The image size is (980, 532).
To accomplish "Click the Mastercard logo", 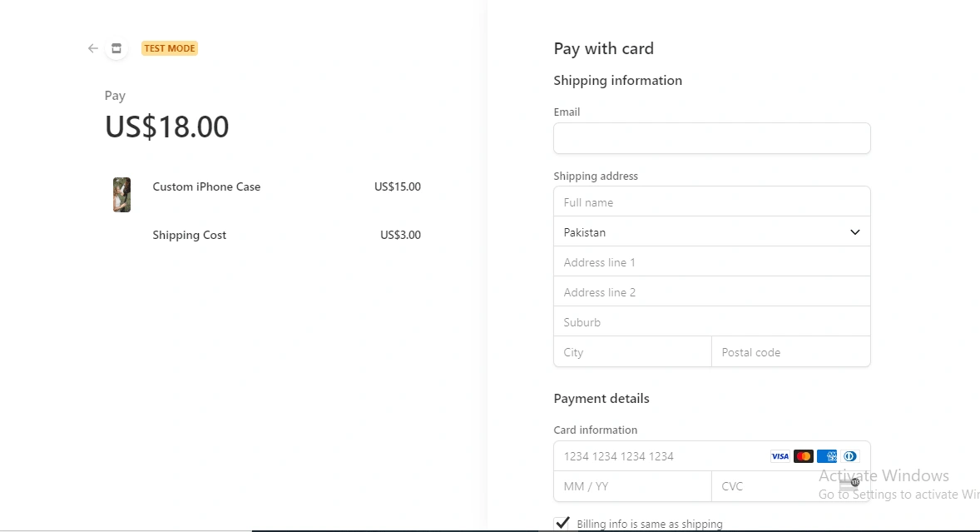I will click(803, 456).
